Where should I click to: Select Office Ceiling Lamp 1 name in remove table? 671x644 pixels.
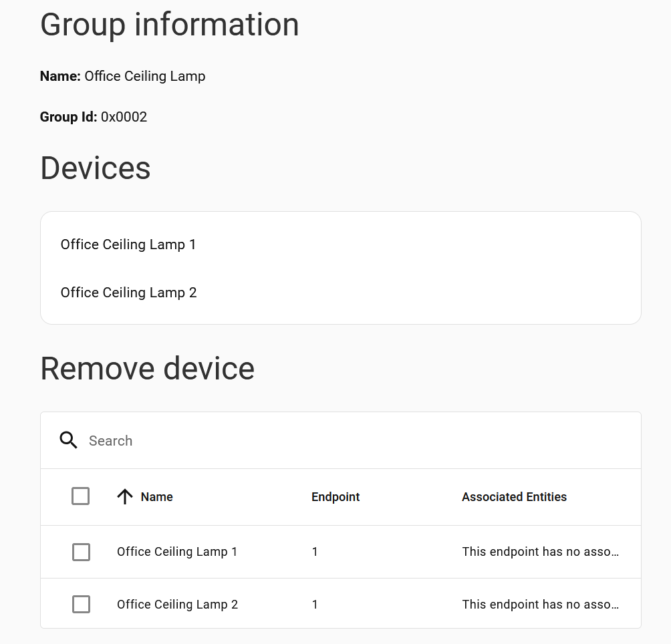tap(177, 552)
